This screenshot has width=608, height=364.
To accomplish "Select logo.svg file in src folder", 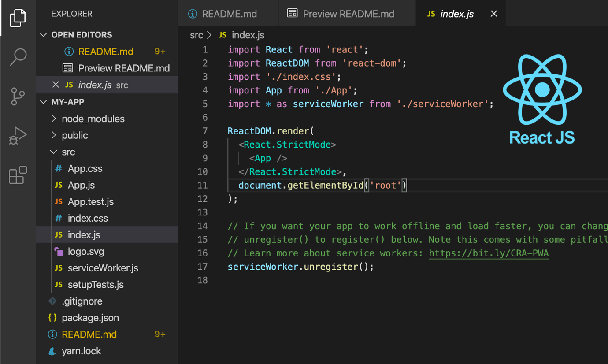I will [85, 252].
